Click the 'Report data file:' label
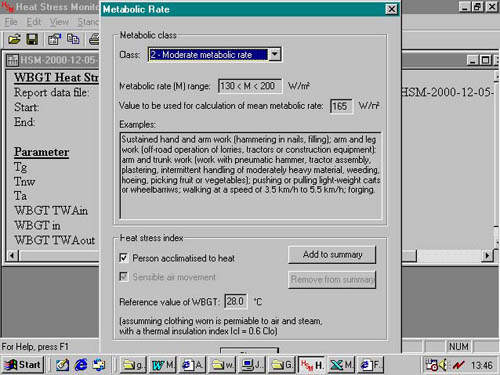The height and width of the screenshot is (375, 500). point(51,93)
